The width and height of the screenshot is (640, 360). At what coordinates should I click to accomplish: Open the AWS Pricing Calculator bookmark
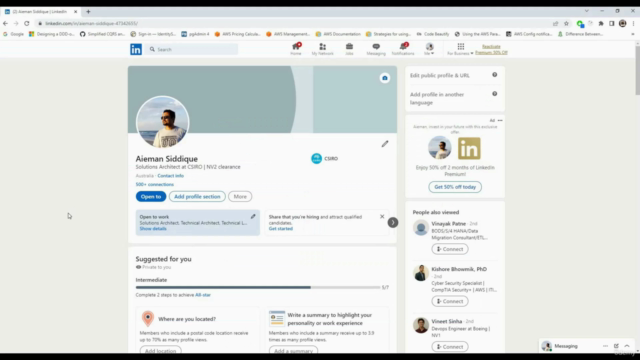point(238,34)
